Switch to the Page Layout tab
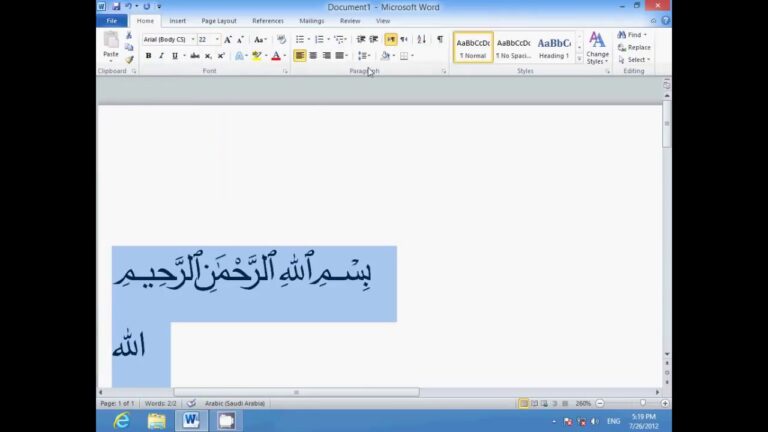Viewport: 768px width, 432px height. (218, 21)
